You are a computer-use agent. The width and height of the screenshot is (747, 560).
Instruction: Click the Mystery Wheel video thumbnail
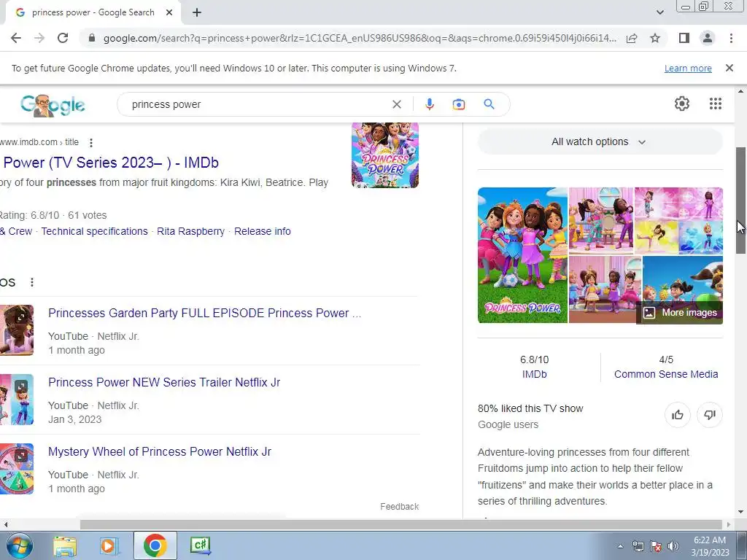pos(17,469)
